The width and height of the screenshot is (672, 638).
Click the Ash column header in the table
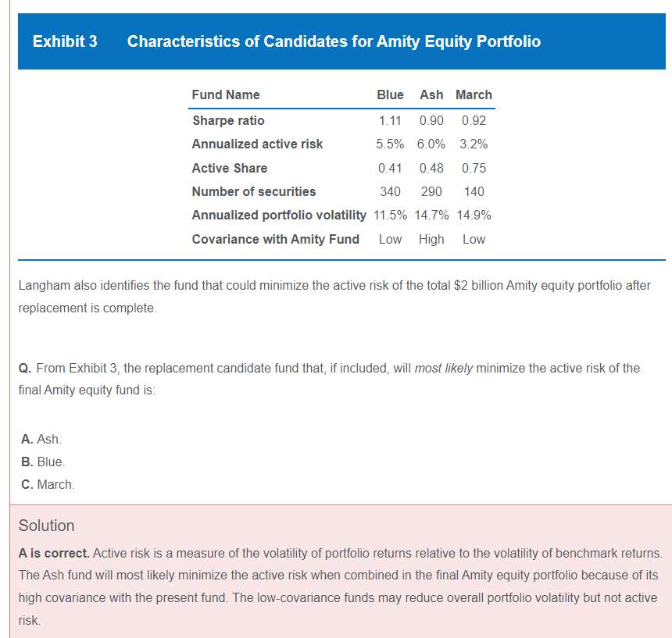[x=431, y=94]
